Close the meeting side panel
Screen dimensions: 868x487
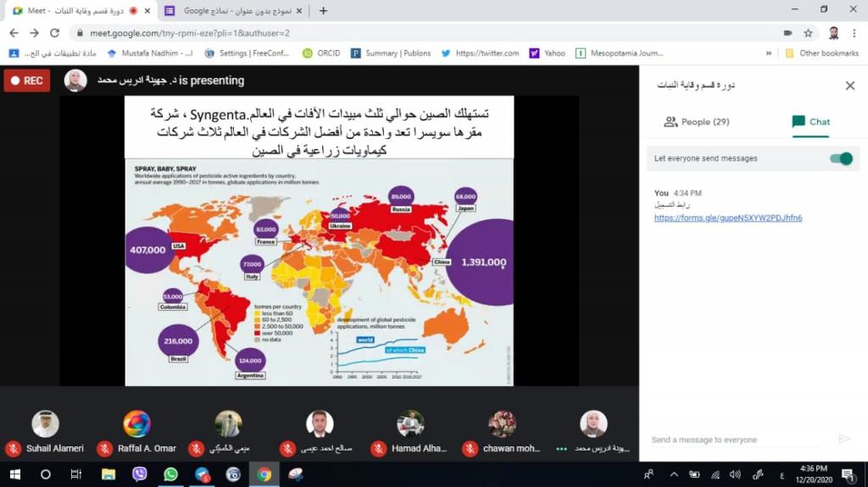pos(849,86)
